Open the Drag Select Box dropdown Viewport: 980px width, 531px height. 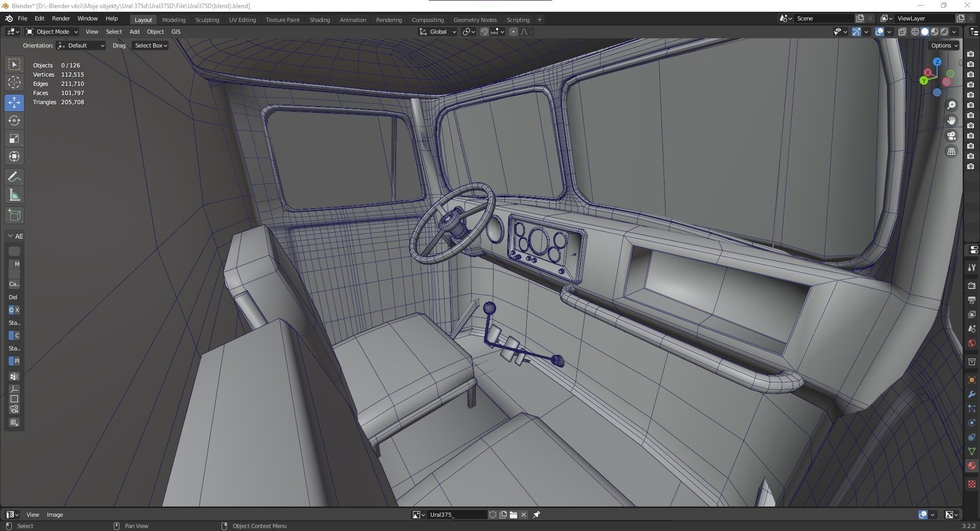coord(151,45)
